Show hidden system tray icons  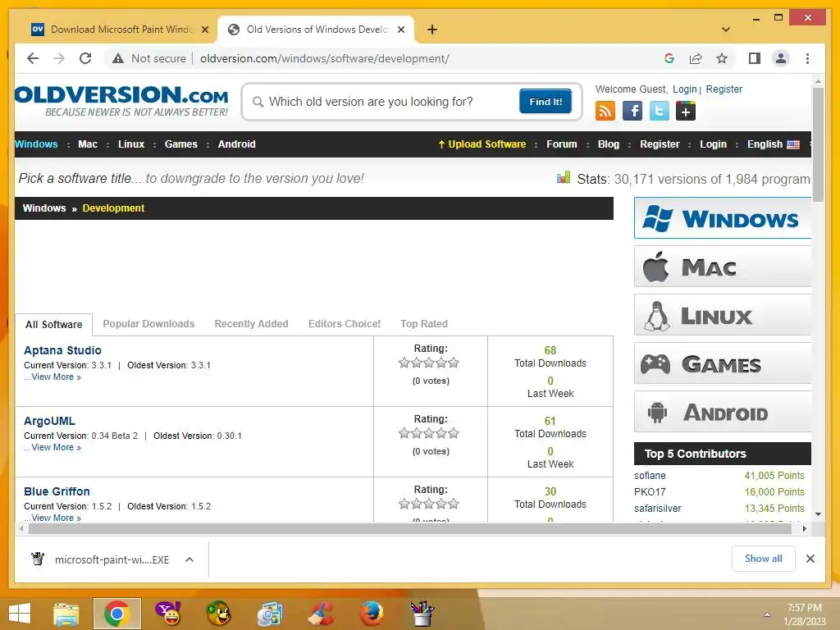[x=767, y=614]
